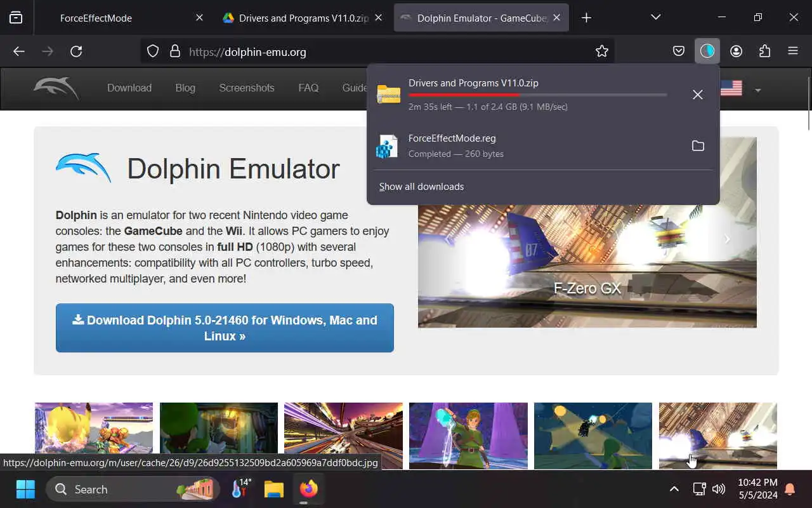Open the tracking protection shield icon
812x508 pixels.
click(x=153, y=51)
